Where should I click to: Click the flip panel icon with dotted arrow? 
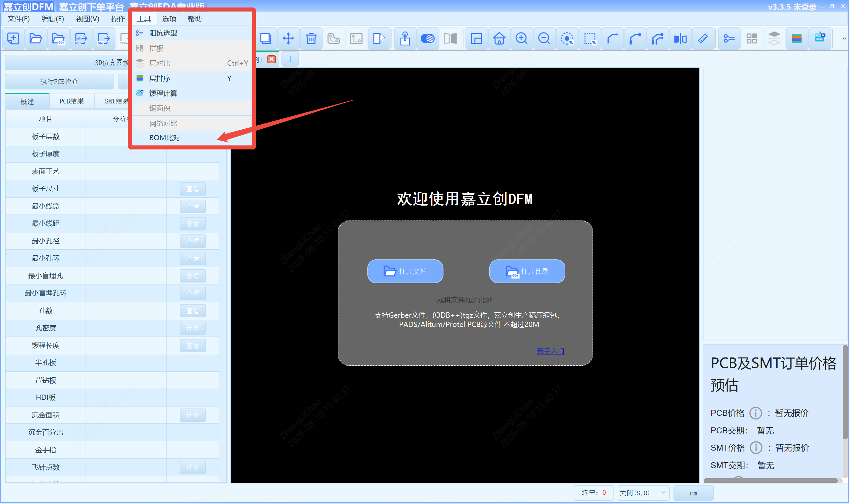(x=379, y=38)
